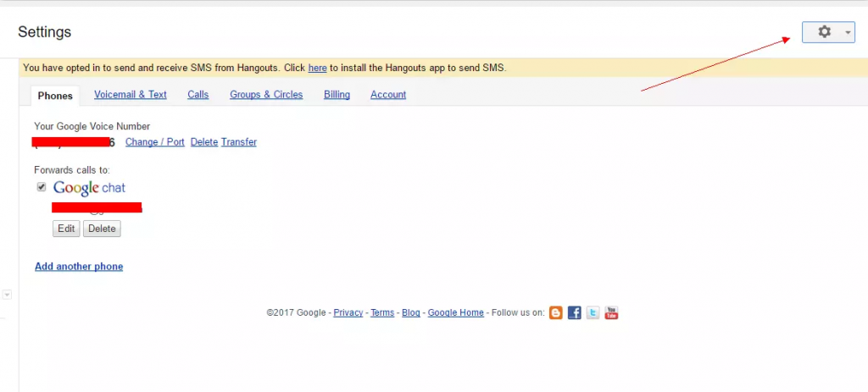Open the Terms footer link
Image resolution: width=868 pixels, height=392 pixels.
pos(382,313)
